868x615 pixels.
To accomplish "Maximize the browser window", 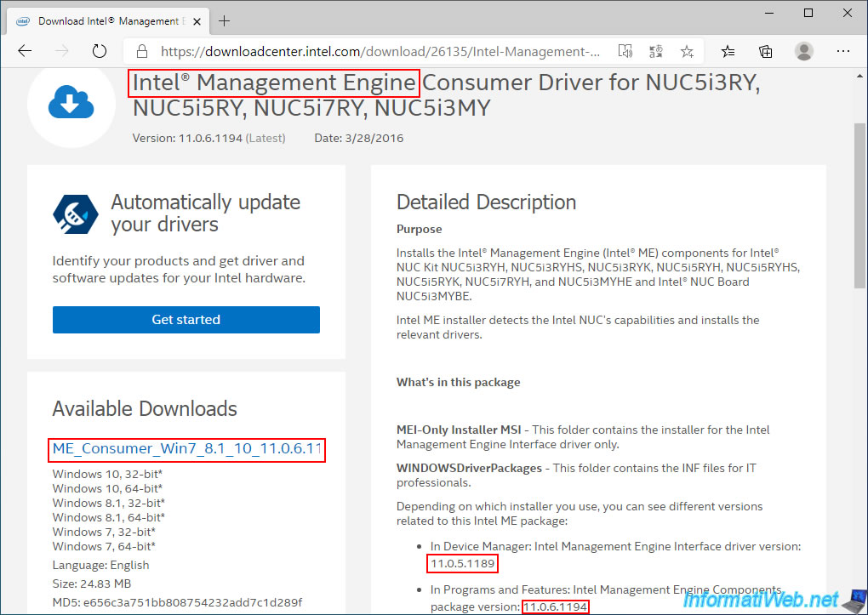I will coord(808,13).
